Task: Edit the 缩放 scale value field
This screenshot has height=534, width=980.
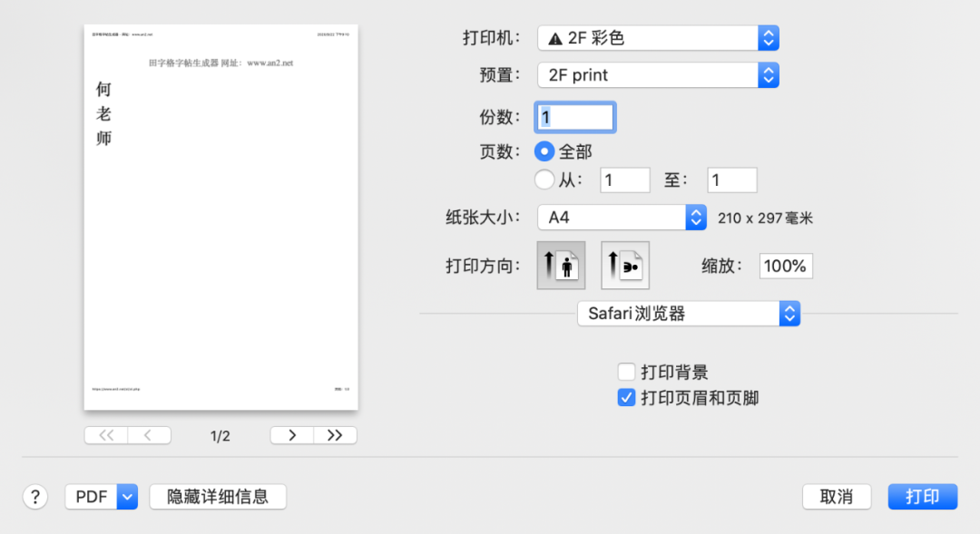Action: coord(785,266)
